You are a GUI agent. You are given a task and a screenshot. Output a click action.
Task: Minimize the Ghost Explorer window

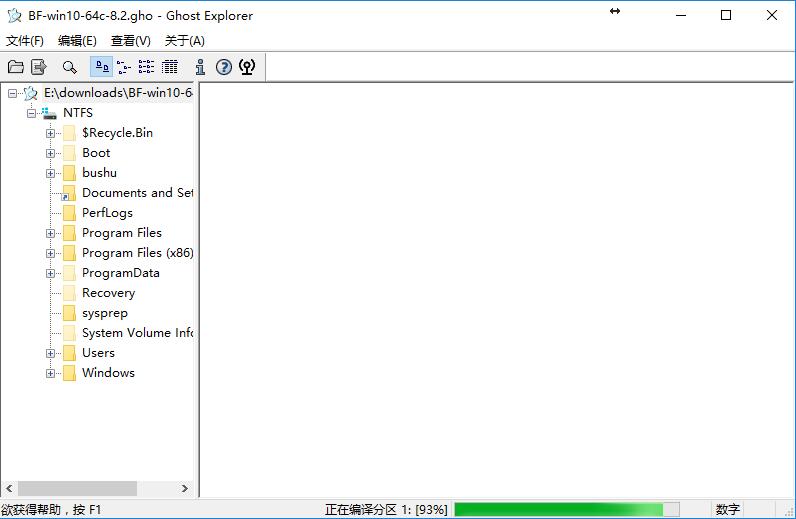click(x=681, y=15)
